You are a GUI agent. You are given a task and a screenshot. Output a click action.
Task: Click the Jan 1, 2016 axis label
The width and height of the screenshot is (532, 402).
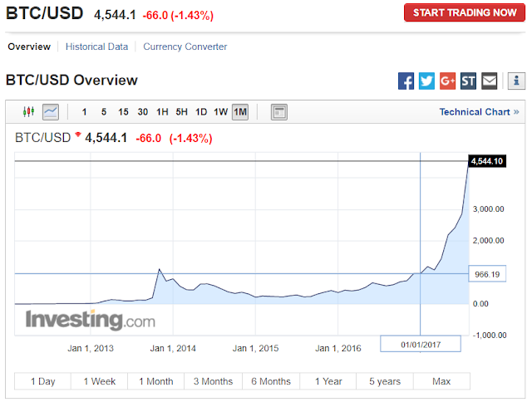tap(338, 348)
